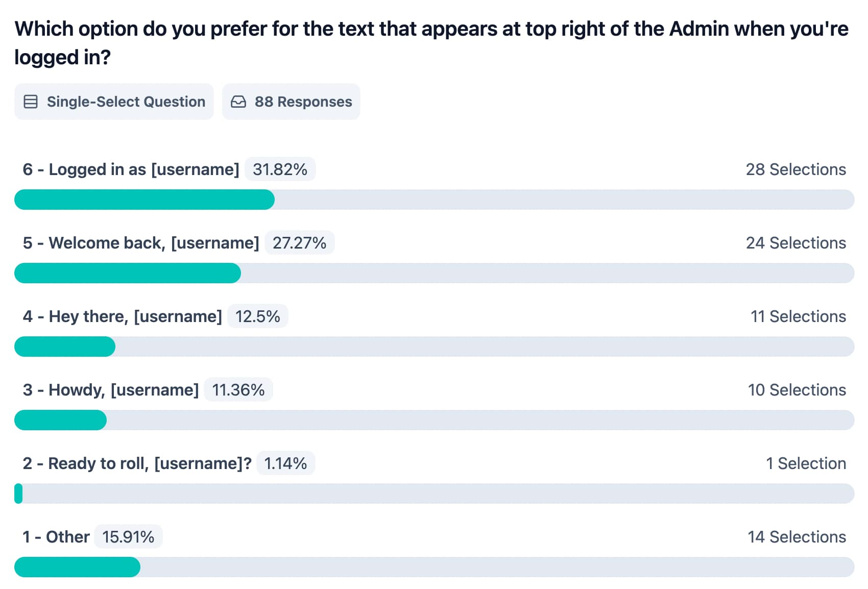Click the 27.27% percentage badge
Viewport: 868px width, 589px height.
pyautogui.click(x=299, y=243)
